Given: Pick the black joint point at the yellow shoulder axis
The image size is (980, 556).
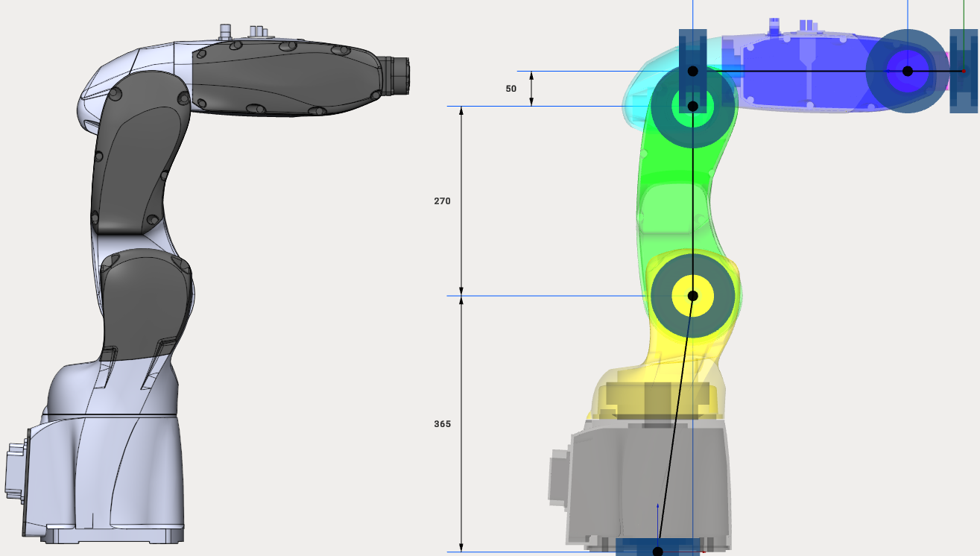Looking at the screenshot, I should (692, 296).
